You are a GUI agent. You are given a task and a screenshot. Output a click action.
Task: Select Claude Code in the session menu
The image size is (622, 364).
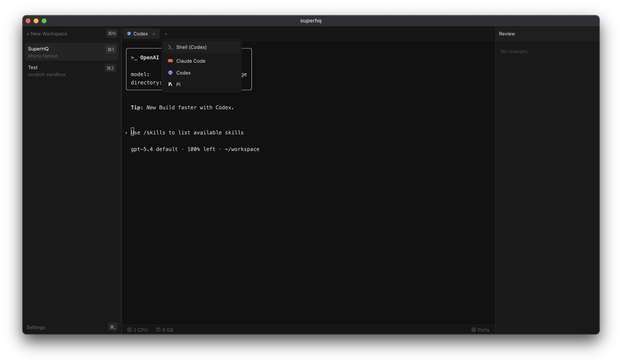pos(191,61)
